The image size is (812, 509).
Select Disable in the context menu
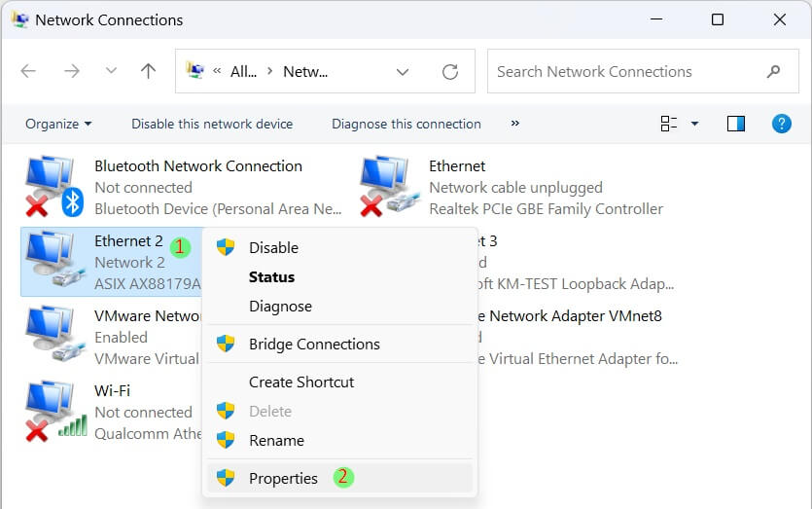[273, 247]
